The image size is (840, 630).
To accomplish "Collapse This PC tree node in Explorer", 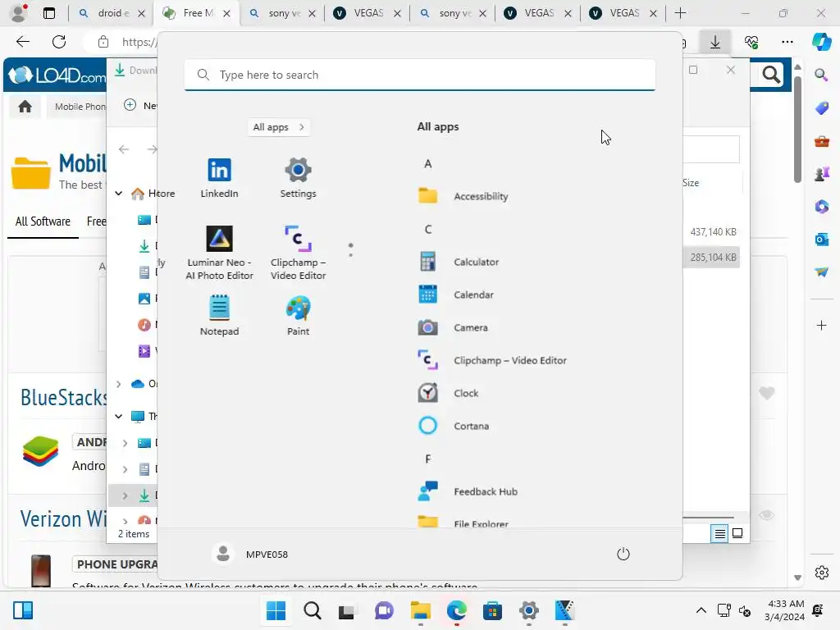I will coord(118,416).
